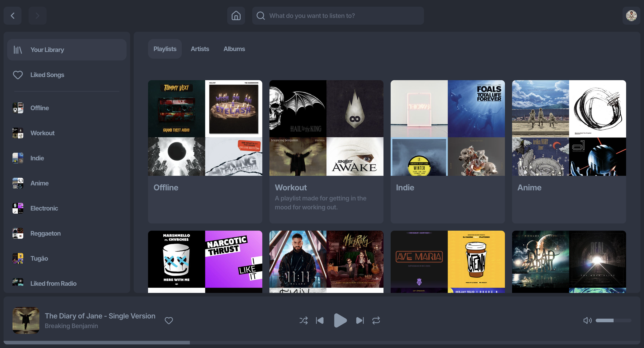Click the forward navigation arrow
The image size is (644, 348).
(37, 16)
